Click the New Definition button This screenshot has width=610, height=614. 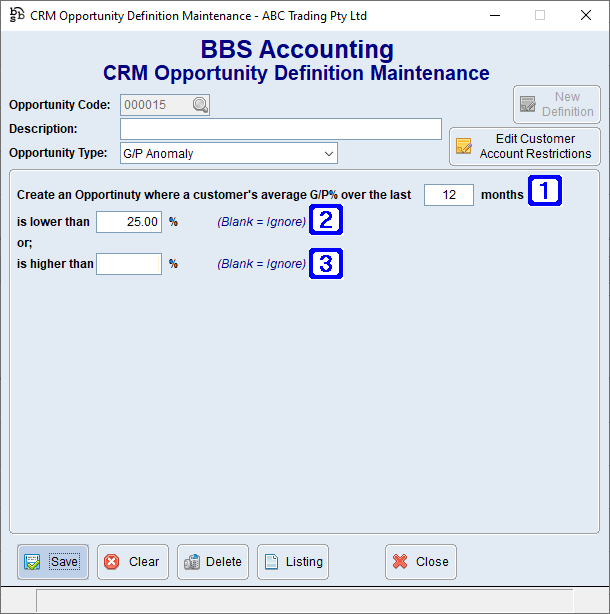pos(557,105)
